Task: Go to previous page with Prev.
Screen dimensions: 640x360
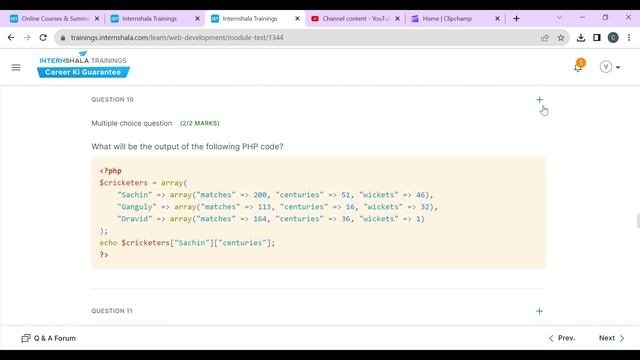Action: click(562, 338)
